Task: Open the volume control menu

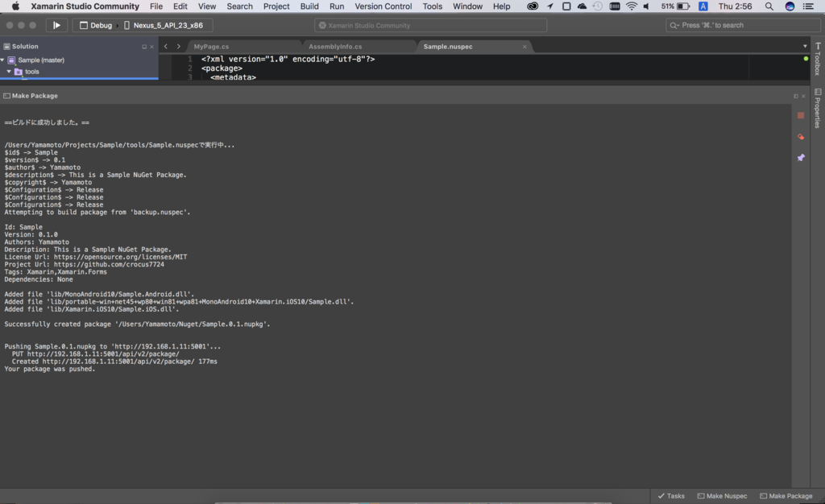Action: (646, 6)
